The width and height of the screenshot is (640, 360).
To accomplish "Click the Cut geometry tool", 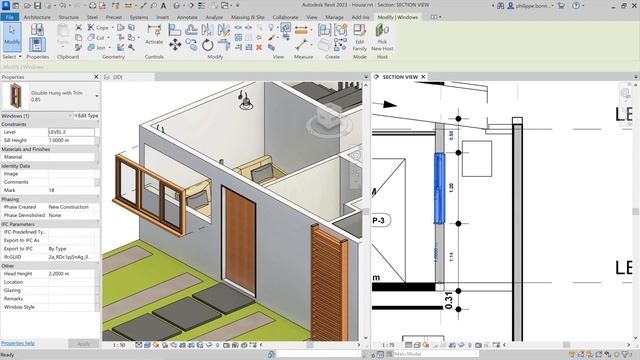I will tap(97, 38).
